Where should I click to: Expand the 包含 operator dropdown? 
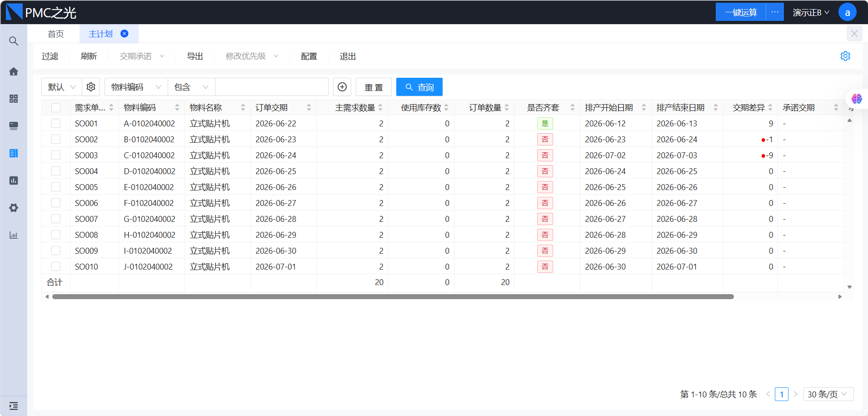point(191,87)
